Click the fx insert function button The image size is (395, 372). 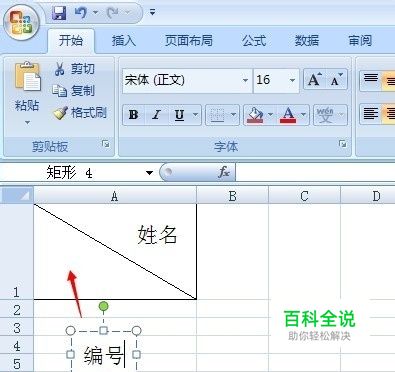pyautogui.click(x=224, y=172)
